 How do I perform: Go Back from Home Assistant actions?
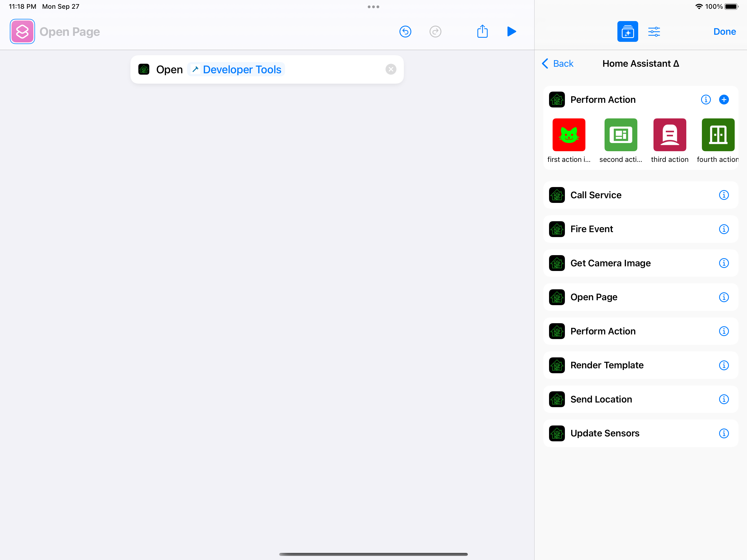pos(558,63)
